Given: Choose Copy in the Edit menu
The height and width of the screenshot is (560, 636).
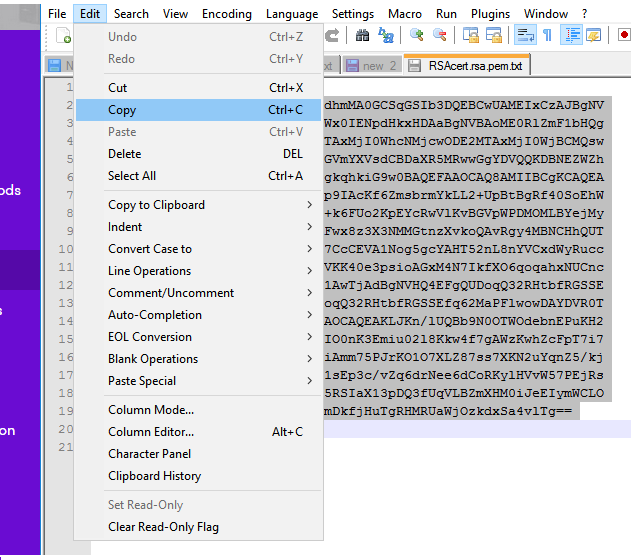Looking at the screenshot, I should (199, 110).
